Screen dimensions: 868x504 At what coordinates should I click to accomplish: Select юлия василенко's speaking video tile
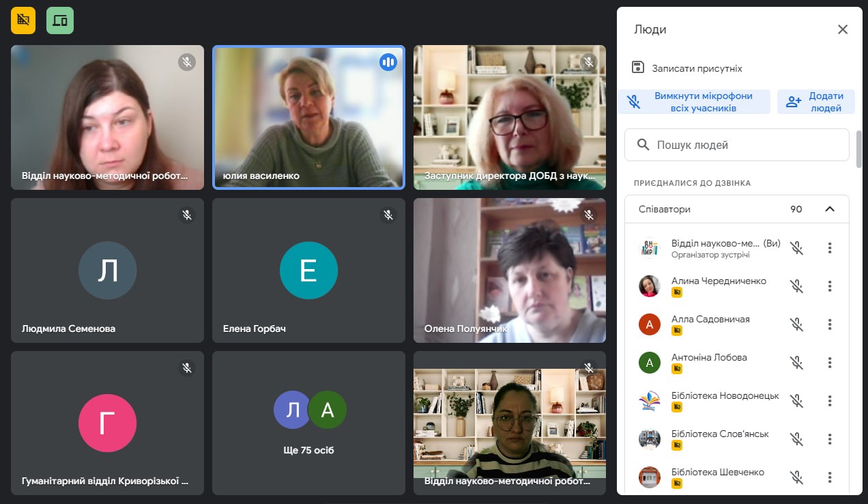[308, 117]
